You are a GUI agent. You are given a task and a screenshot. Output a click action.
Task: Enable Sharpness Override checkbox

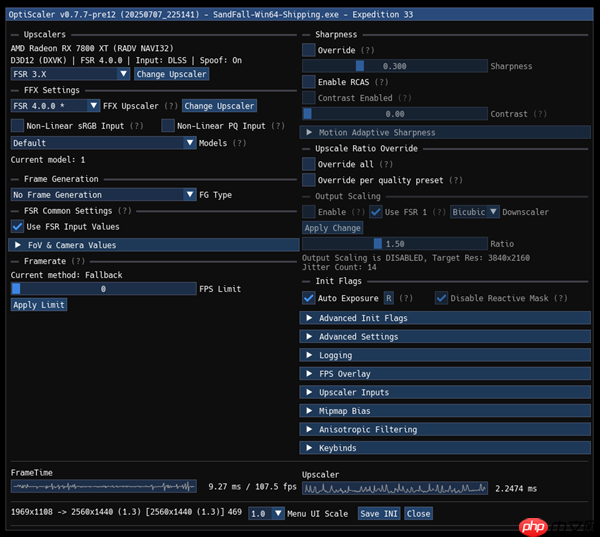click(x=309, y=50)
